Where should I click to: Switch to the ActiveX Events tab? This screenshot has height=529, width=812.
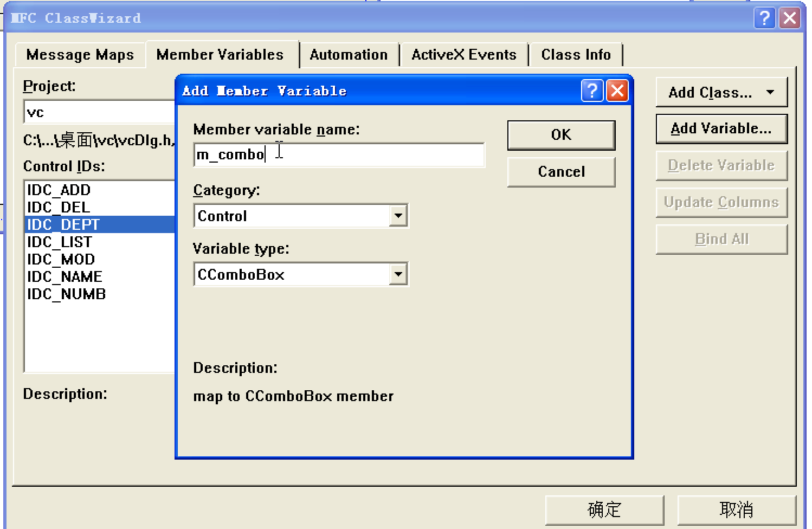[x=463, y=54]
